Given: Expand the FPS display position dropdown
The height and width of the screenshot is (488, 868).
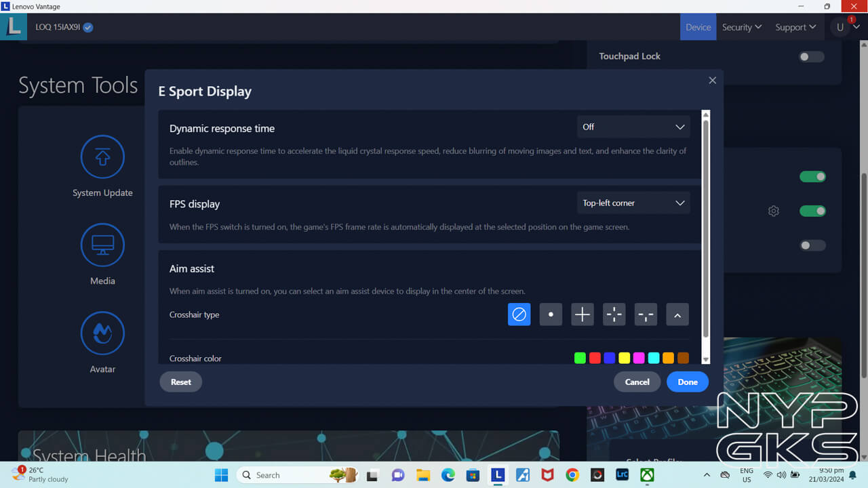Looking at the screenshot, I should (633, 203).
